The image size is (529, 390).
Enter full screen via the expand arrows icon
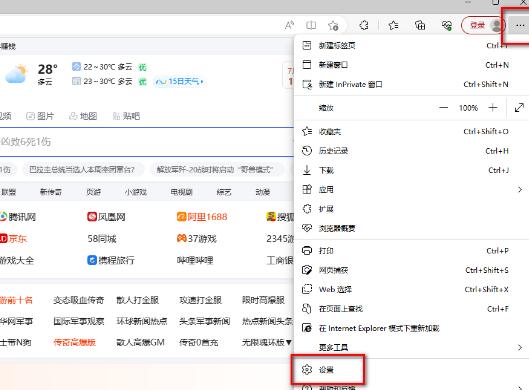(519, 108)
